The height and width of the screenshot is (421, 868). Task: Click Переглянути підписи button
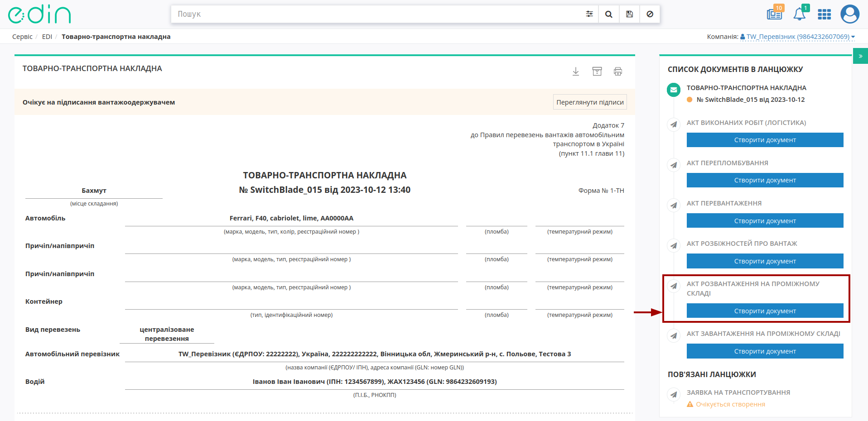[x=590, y=102]
